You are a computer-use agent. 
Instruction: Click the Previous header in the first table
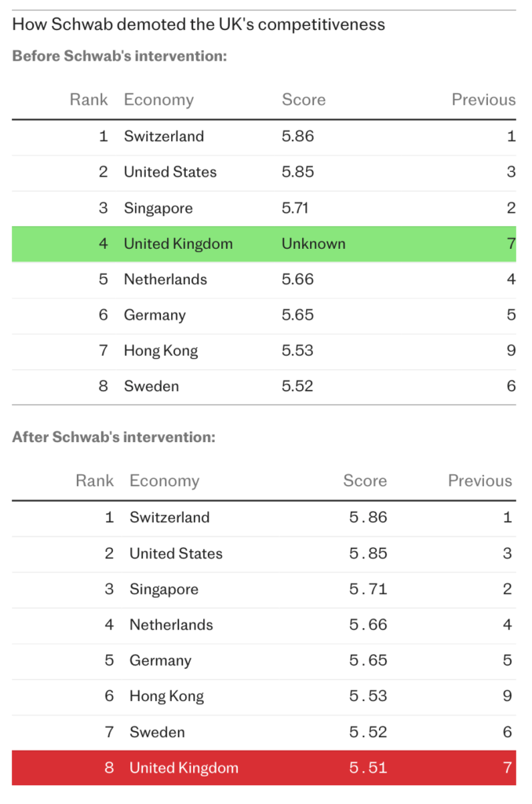click(483, 100)
